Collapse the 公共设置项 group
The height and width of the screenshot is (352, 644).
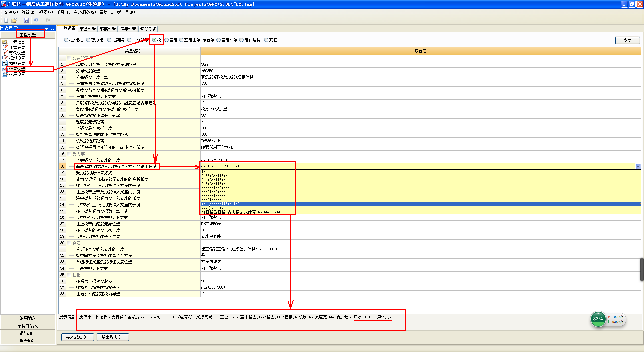[x=69, y=58]
